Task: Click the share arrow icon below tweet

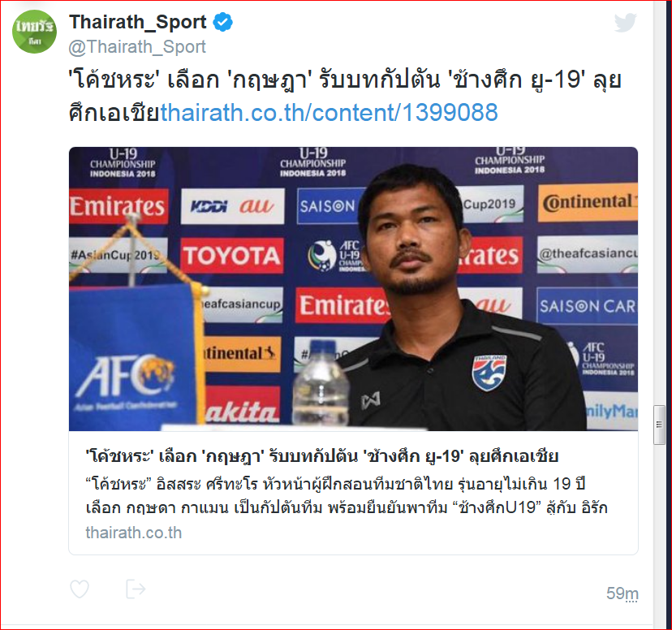Action: 136,589
